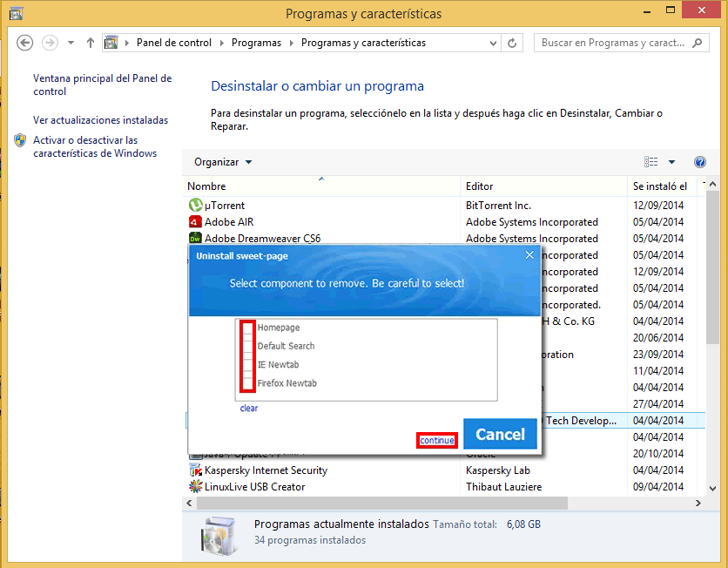Click the Adobe AIR program icon
This screenshot has width=728, height=568.
point(195,221)
